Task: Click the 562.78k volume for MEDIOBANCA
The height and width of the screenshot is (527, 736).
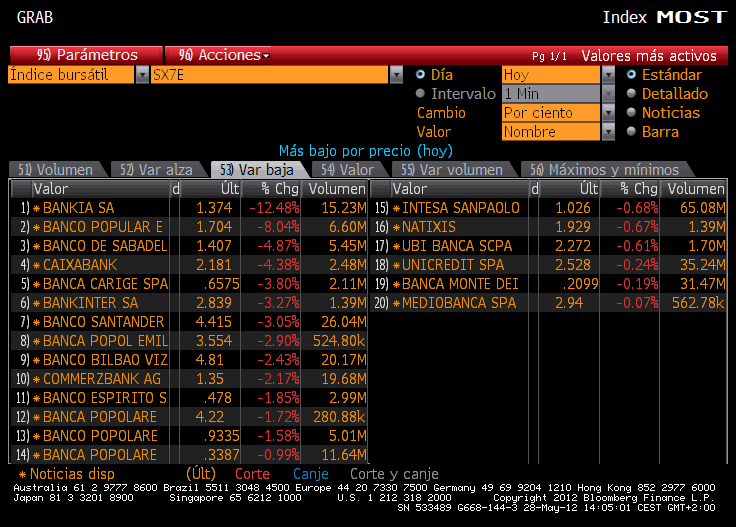Action: tap(698, 303)
